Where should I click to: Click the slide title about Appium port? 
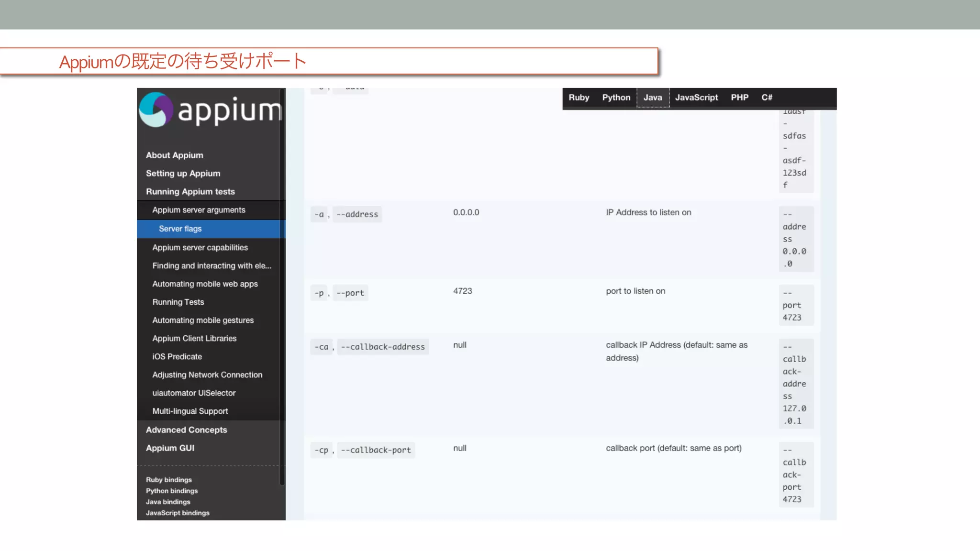coord(183,61)
